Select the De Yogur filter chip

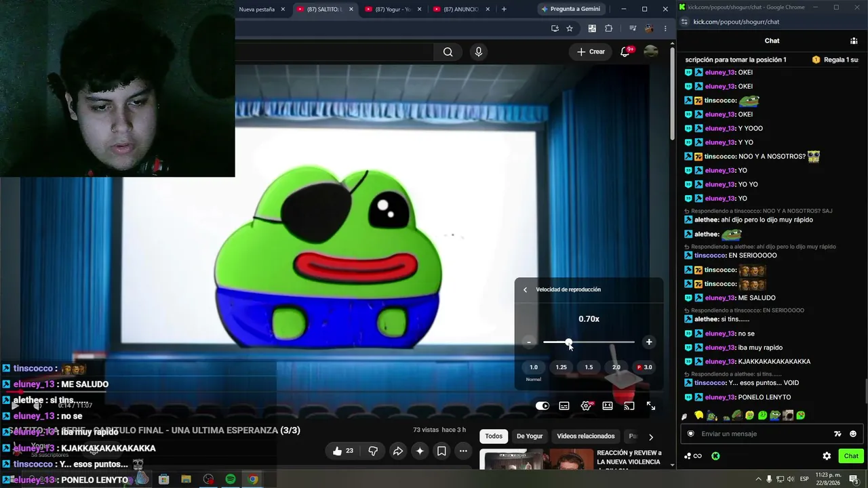[x=530, y=436]
